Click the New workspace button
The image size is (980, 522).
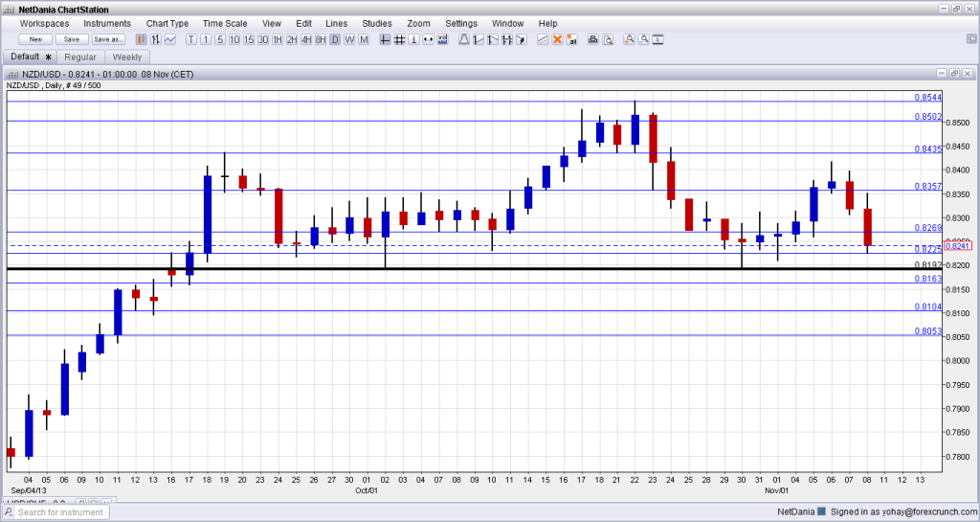35,39
